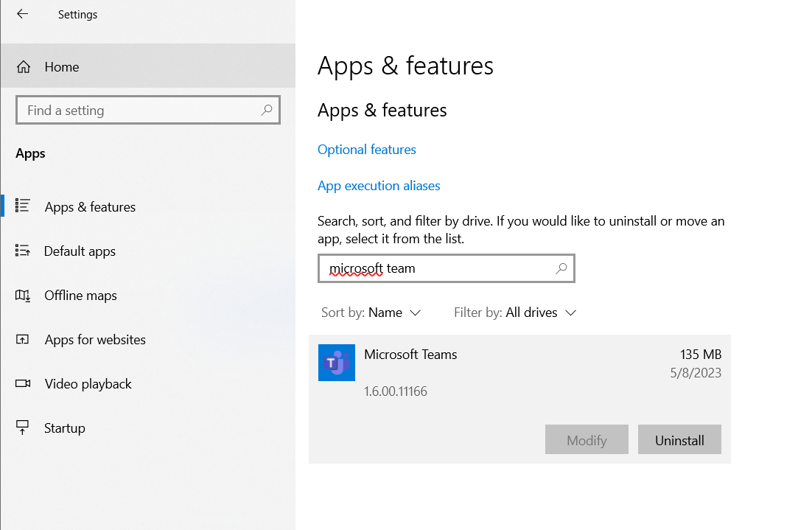Go to Startup menu item
Screen dimensions: 812x530
click(65, 428)
